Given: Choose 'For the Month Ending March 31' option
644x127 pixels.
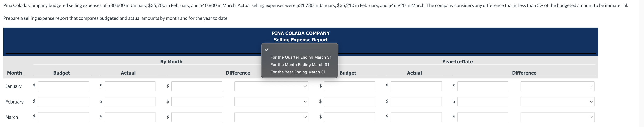Looking at the screenshot, I should click(x=299, y=64).
